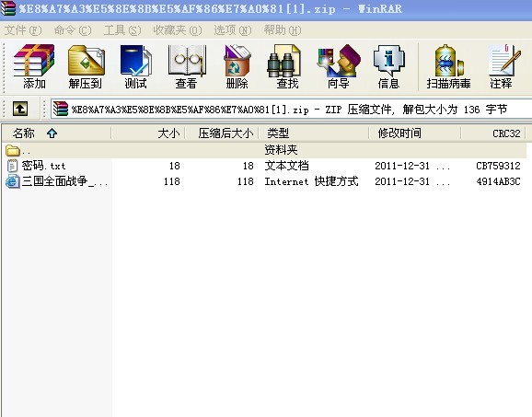Click the name-column sort arrow indicator
Screen dimensions: 532x417
pyautogui.click(x=52, y=133)
